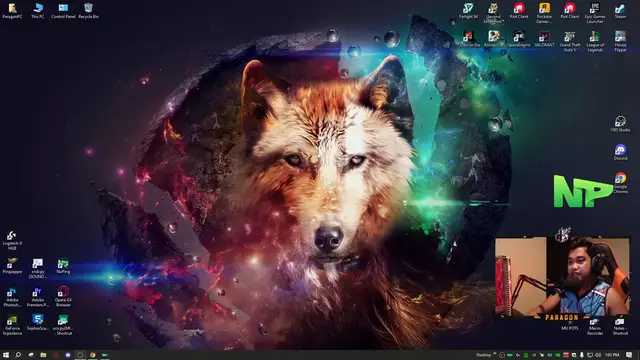Open the Adobe Premiere Pro shortcut

(38, 297)
